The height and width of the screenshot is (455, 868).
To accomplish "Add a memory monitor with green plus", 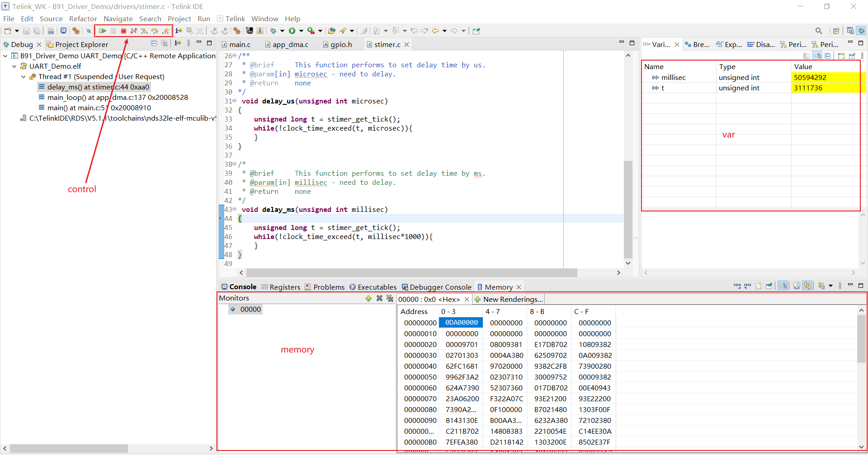I will click(368, 298).
